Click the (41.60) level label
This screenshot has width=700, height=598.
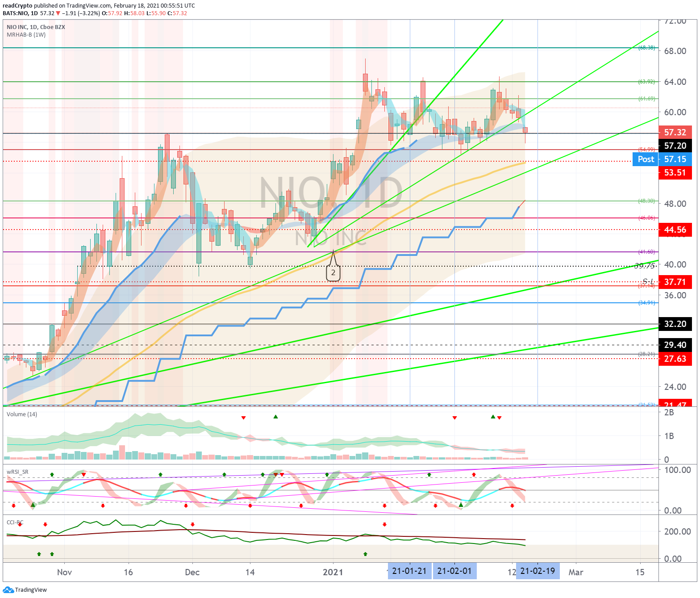point(647,252)
